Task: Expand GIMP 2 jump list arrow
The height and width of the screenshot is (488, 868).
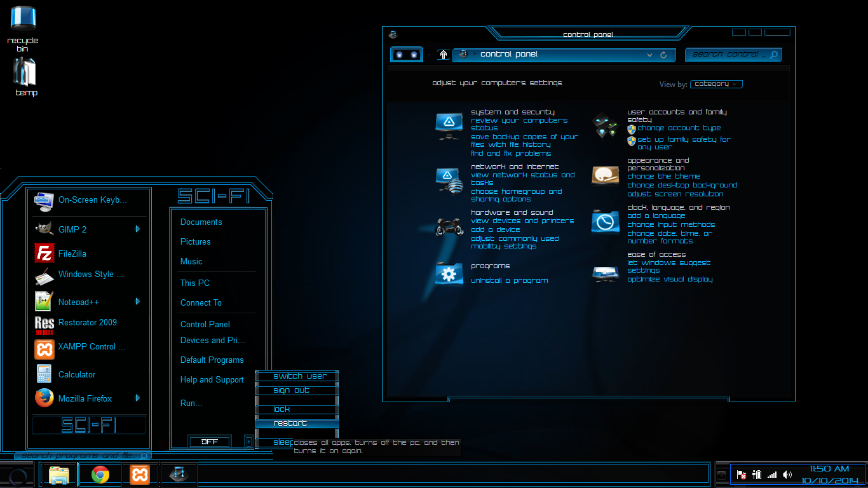Action: point(137,229)
